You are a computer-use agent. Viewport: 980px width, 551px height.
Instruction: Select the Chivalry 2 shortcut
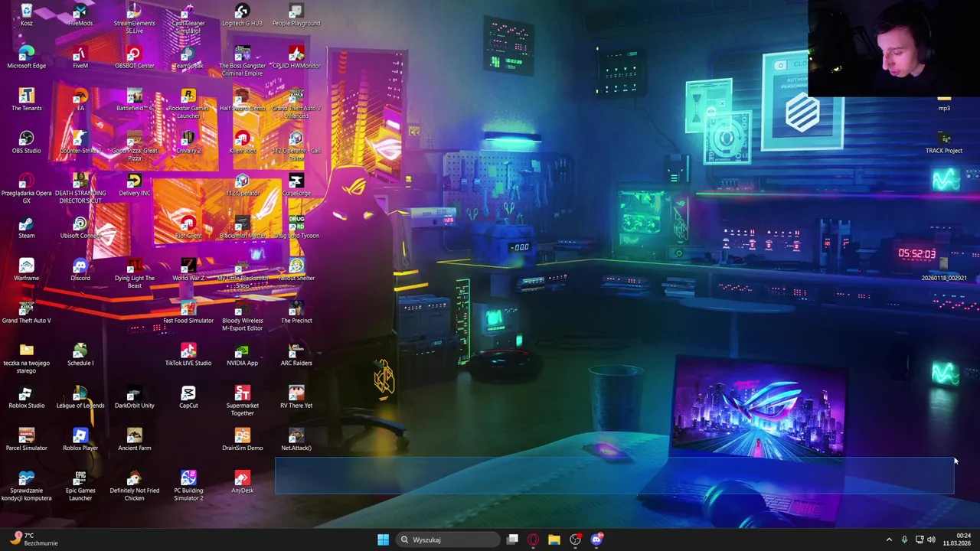[188, 142]
